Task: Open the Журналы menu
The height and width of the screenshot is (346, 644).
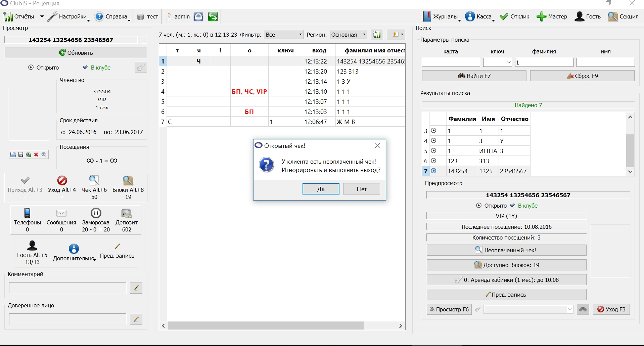Action: tap(441, 16)
